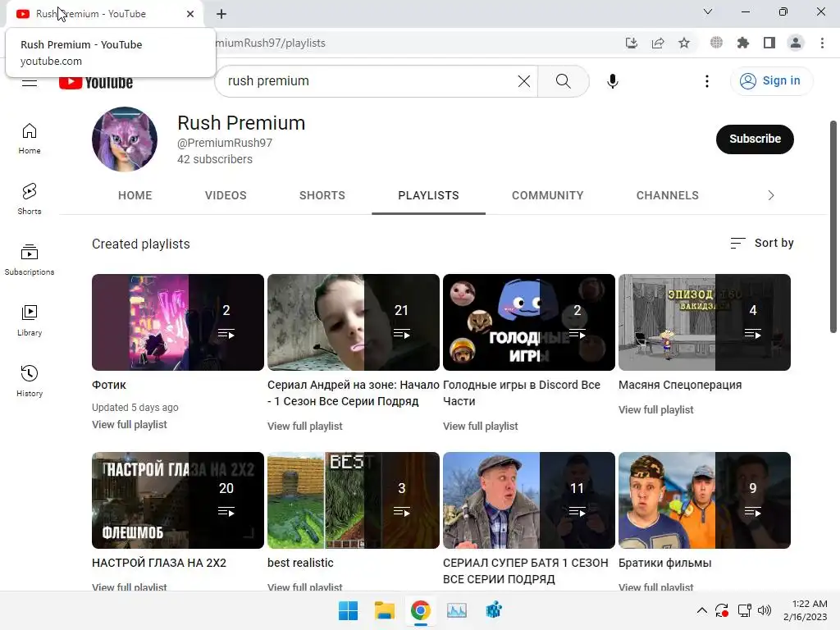Click the Sign in button
Viewport: 840px width, 630px height.
[x=771, y=81]
